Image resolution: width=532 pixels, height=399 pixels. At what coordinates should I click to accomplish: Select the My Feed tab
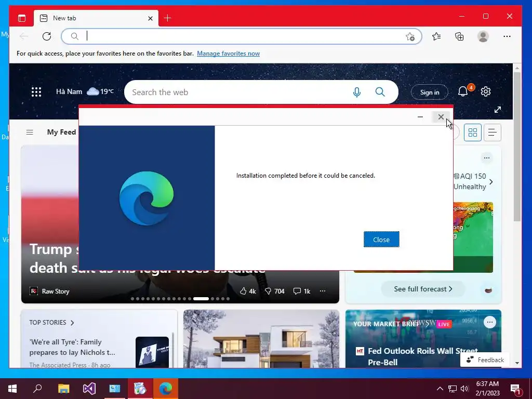click(x=61, y=132)
